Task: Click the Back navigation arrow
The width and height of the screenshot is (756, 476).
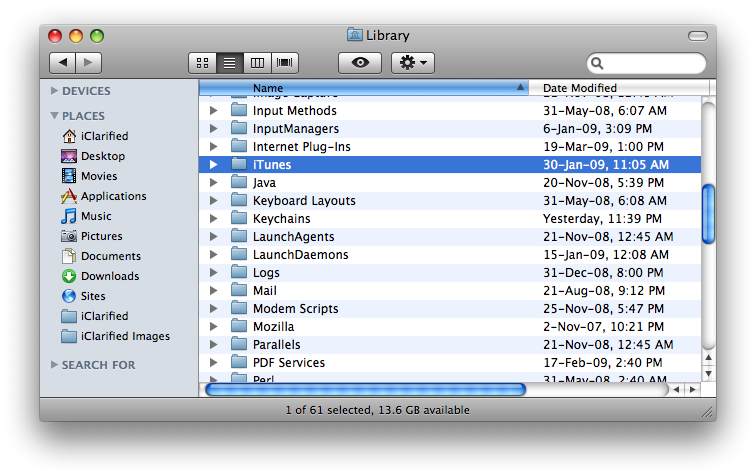Action: coord(62,63)
